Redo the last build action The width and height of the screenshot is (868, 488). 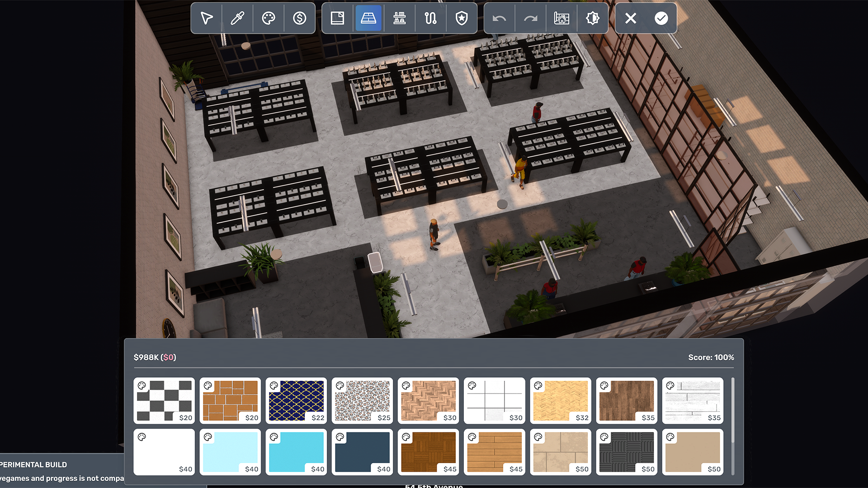coord(530,18)
